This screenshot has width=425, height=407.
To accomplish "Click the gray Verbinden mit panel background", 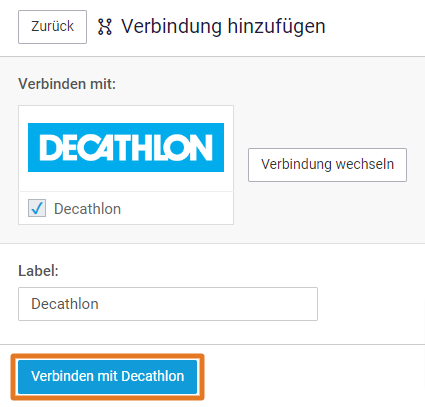I will 328,100.
